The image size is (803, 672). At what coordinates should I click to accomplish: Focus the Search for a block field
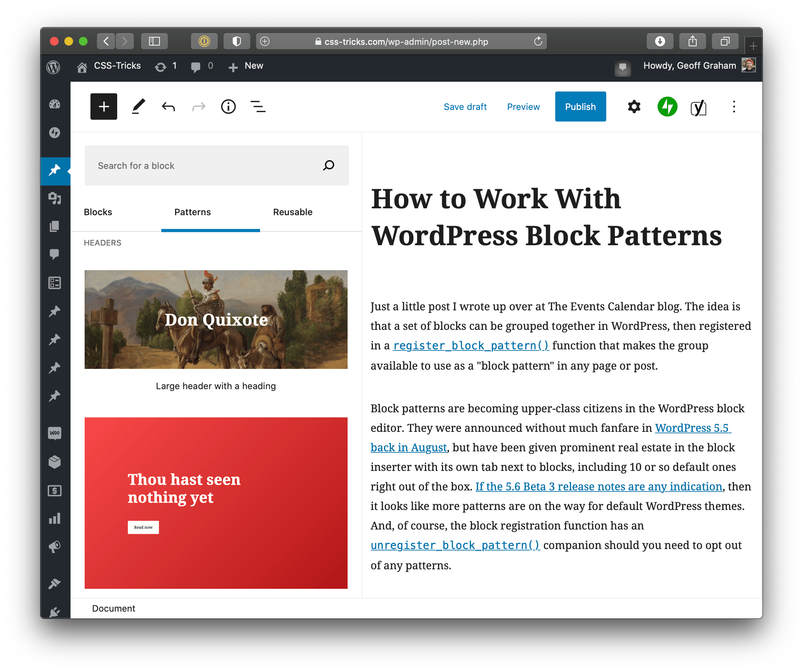tap(216, 166)
